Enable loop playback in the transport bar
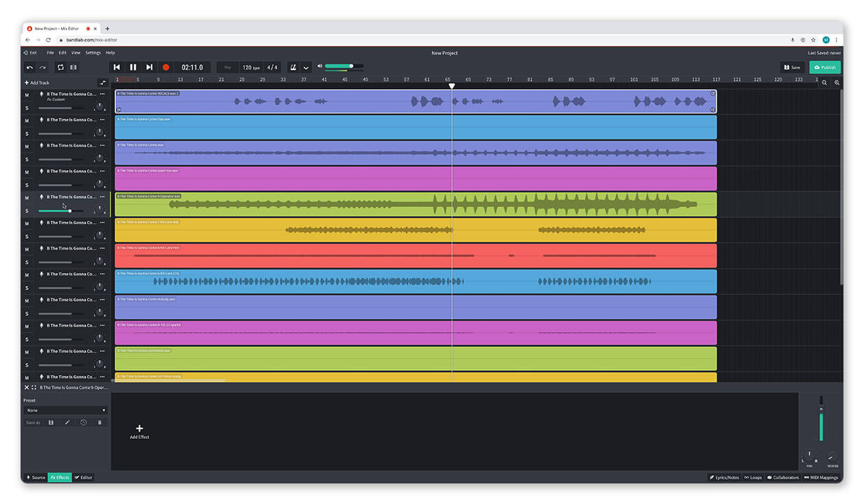 pyautogui.click(x=60, y=67)
